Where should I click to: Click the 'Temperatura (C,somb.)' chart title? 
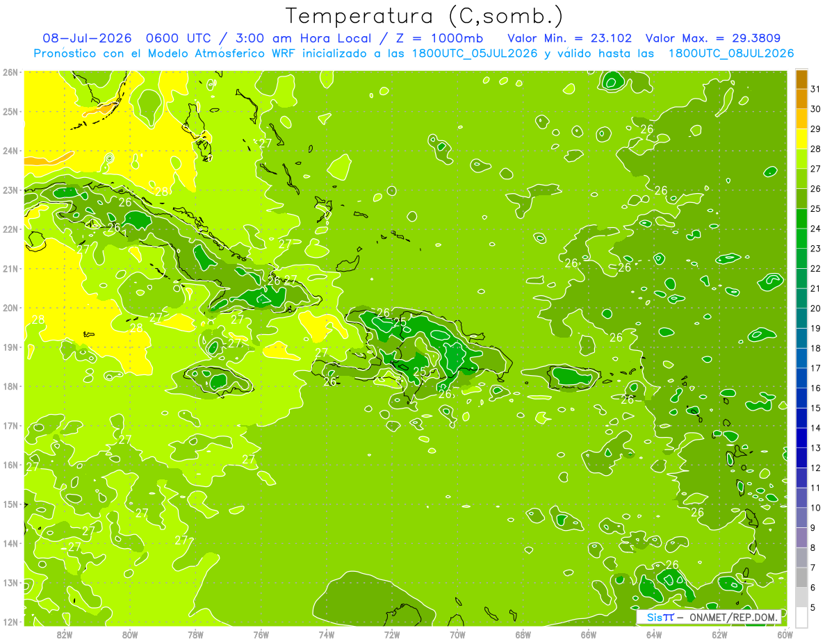[425, 16]
